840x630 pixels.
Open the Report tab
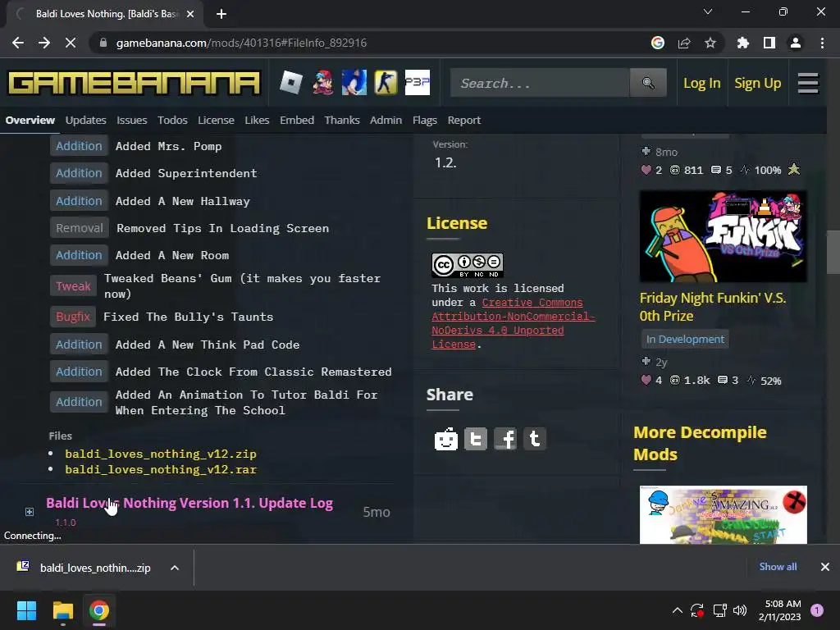click(x=464, y=120)
